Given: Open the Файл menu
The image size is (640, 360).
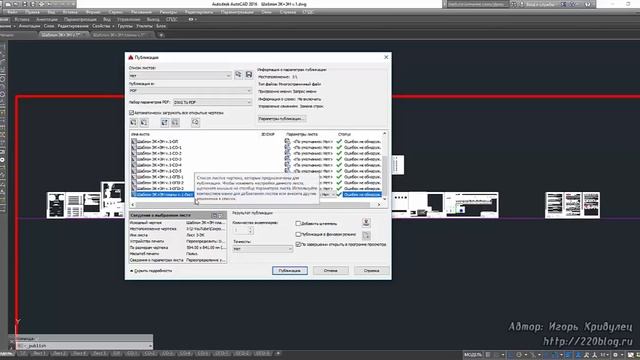Looking at the screenshot, I should tap(12, 12).
